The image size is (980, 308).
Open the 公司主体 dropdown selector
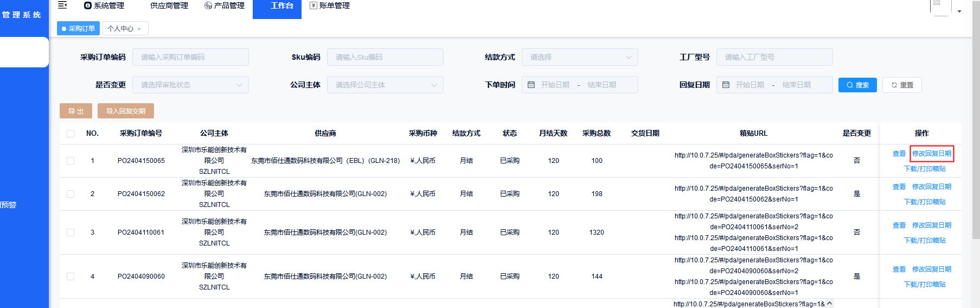coord(385,85)
